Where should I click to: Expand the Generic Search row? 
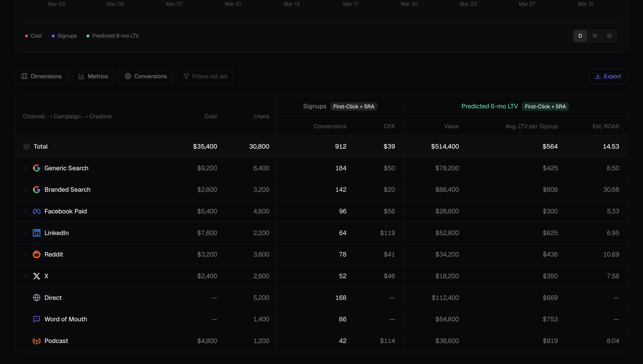pos(26,168)
